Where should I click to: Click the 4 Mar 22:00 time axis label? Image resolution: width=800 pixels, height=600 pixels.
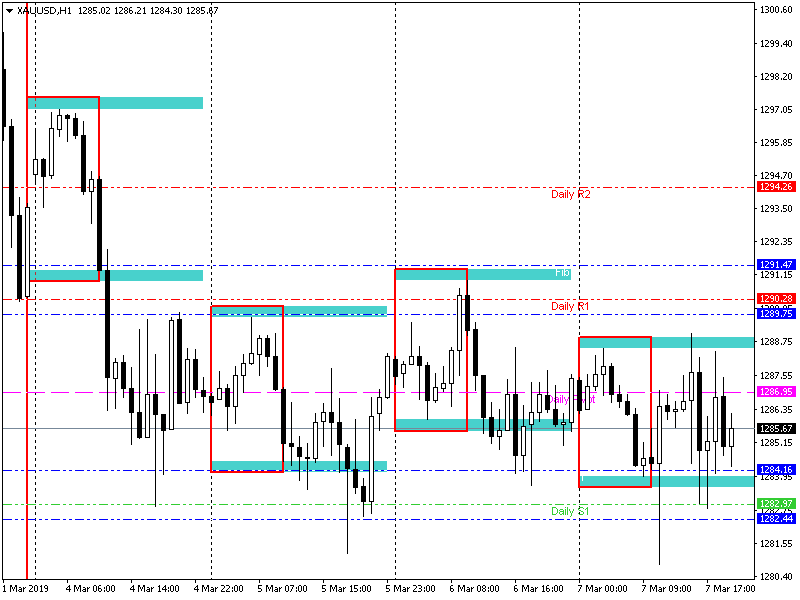pyautogui.click(x=219, y=589)
